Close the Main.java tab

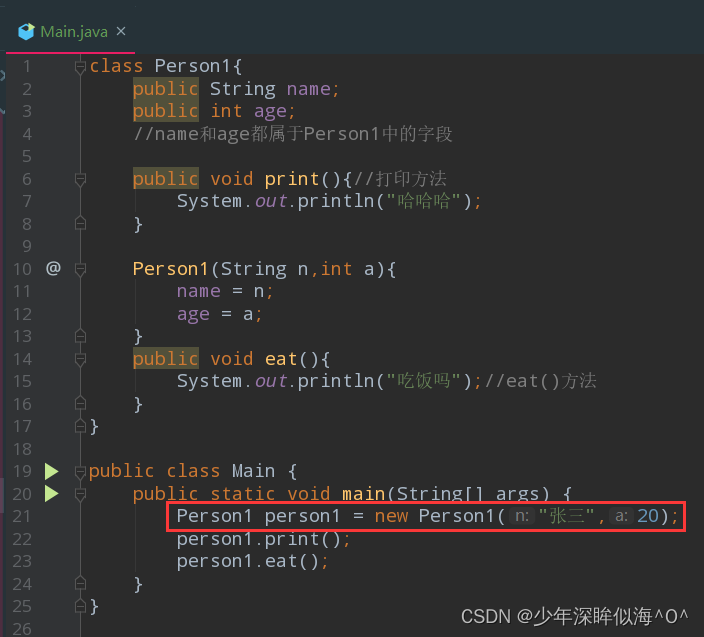(121, 31)
